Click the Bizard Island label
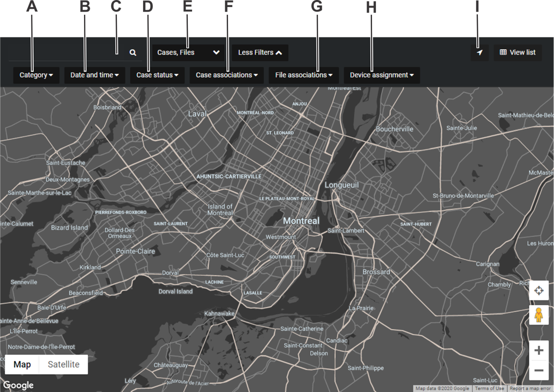 [69, 227]
